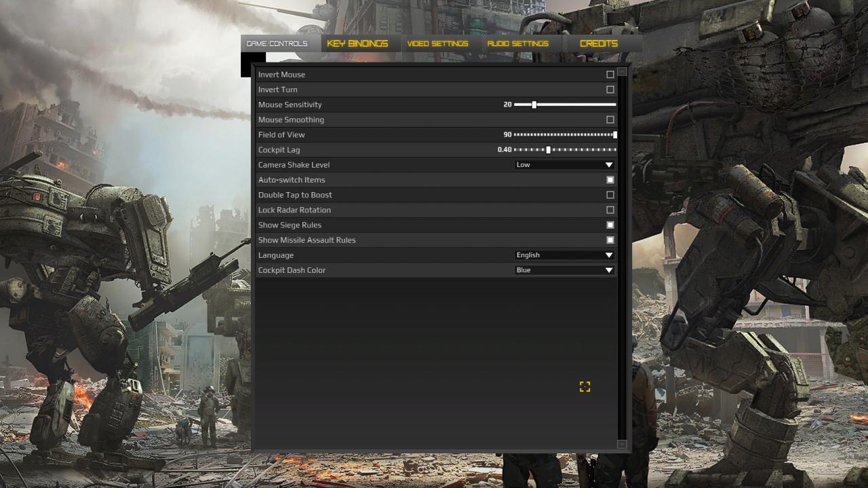Open the Credits tab
This screenshot has width=868, height=488.
tap(599, 43)
